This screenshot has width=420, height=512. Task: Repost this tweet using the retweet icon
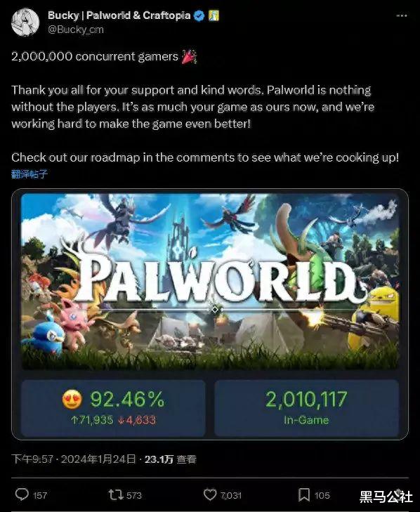(116, 494)
